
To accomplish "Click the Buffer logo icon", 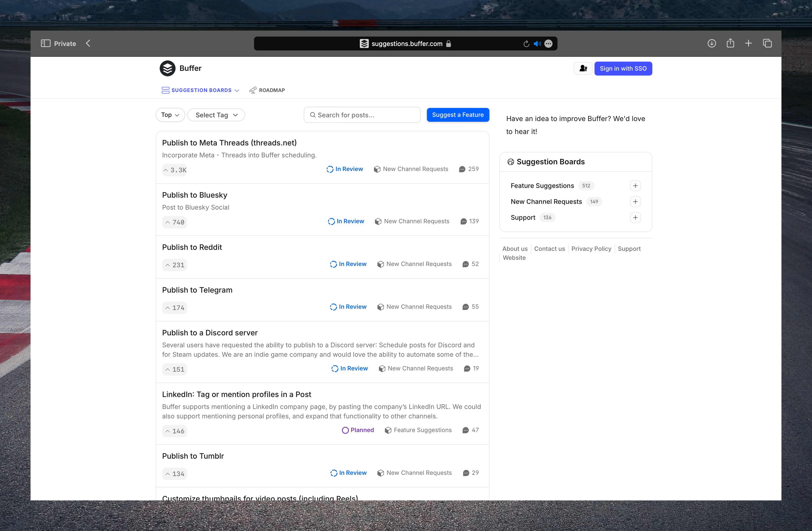I will 168,68.
